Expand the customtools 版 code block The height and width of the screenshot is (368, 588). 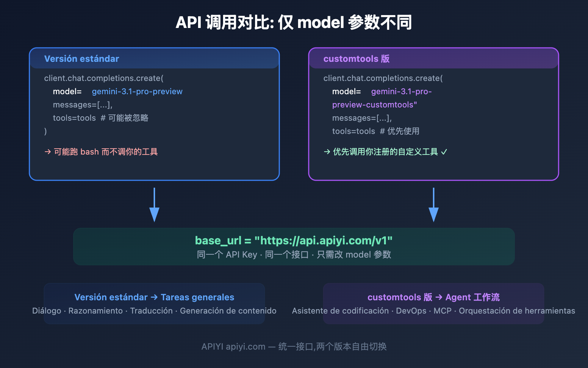434,105
